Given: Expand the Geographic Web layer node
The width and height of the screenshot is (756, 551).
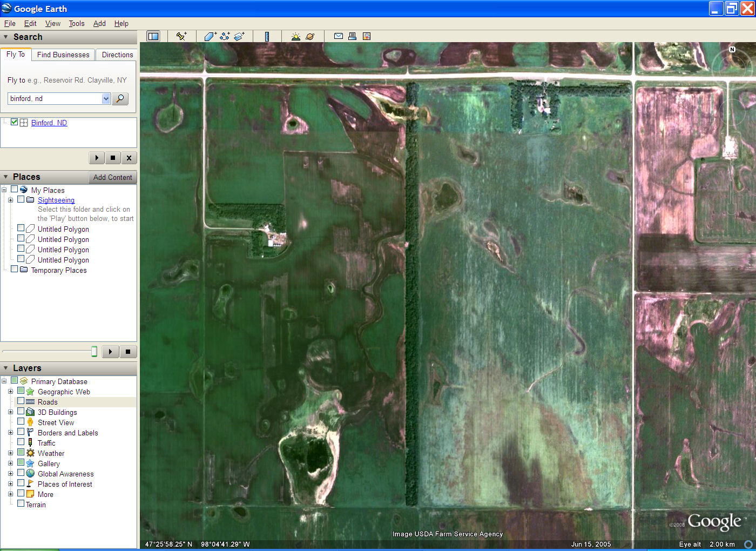Looking at the screenshot, I should 10,392.
